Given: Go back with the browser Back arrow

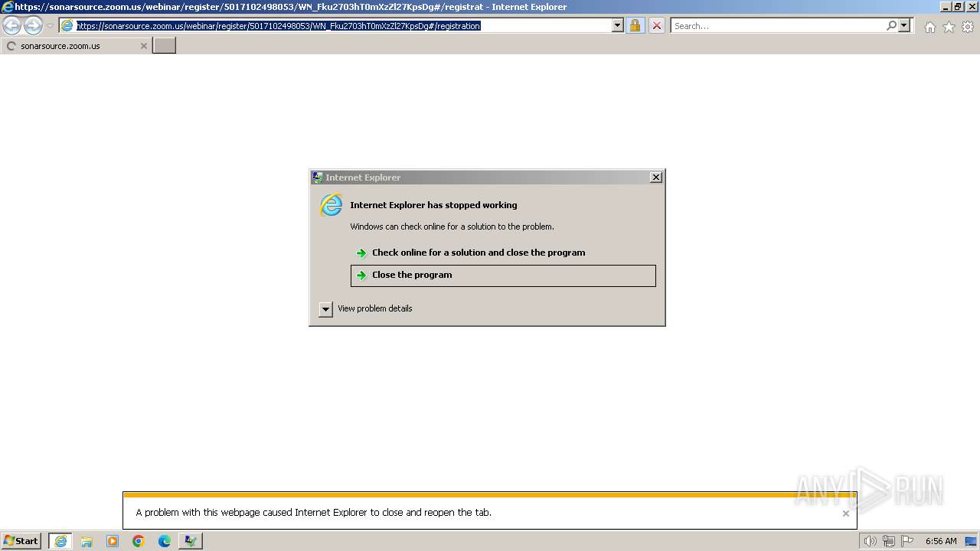Looking at the screenshot, I should tap(12, 26).
